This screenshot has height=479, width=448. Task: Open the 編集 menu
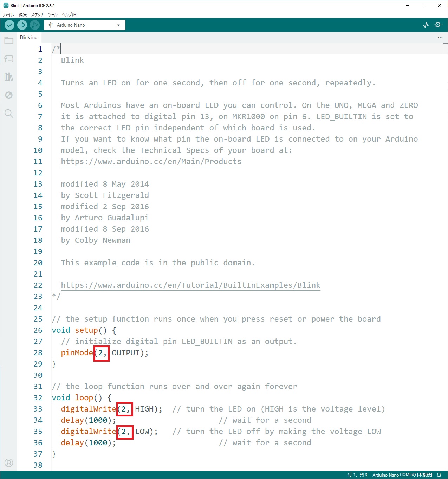(23, 14)
